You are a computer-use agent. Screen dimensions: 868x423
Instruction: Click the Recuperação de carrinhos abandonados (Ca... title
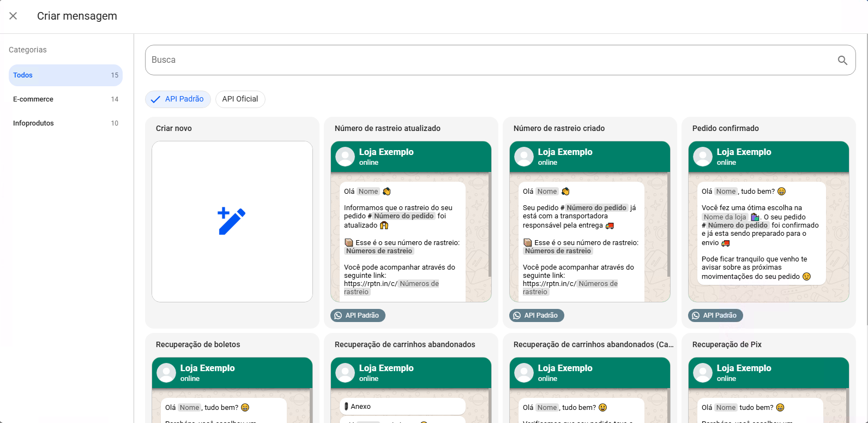point(593,344)
